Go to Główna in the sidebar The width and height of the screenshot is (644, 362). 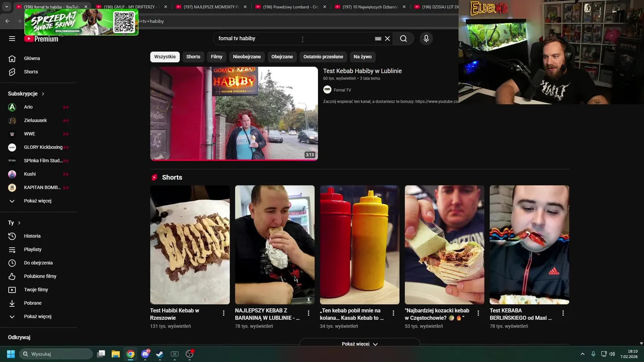click(x=38, y=58)
